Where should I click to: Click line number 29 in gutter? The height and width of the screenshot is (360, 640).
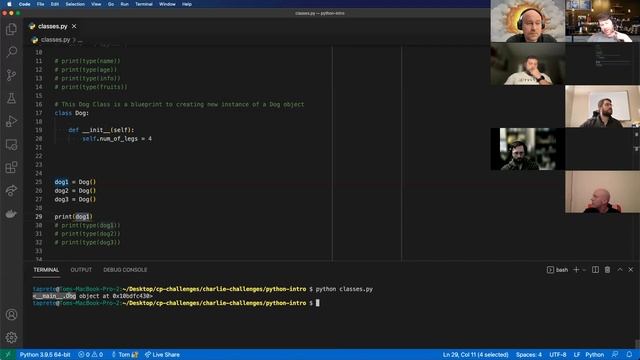point(39,217)
